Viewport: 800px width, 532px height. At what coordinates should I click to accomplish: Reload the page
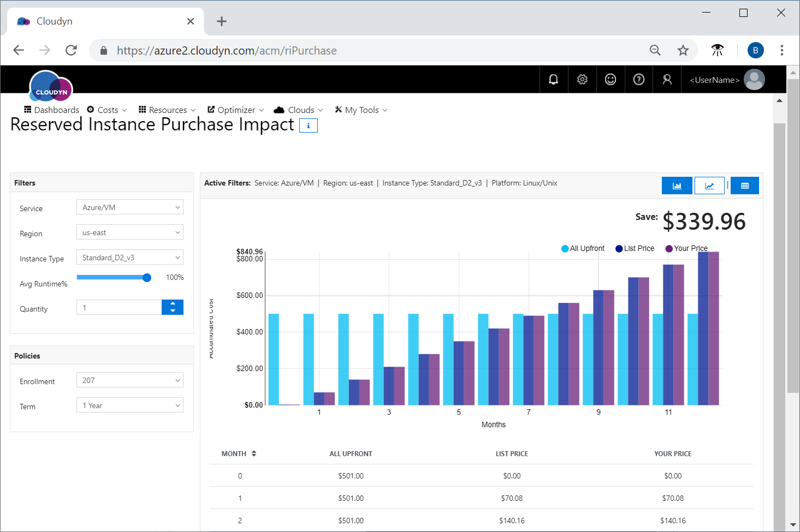[x=71, y=50]
